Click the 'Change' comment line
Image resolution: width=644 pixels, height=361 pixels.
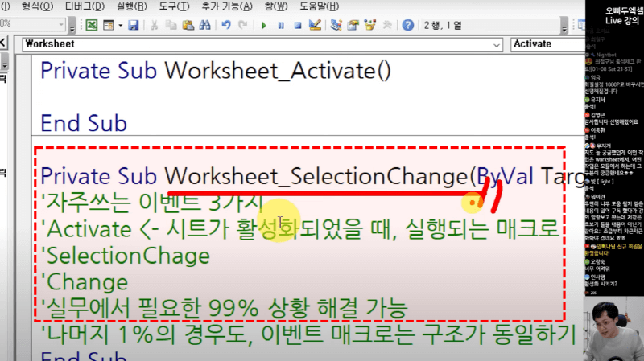coord(85,282)
